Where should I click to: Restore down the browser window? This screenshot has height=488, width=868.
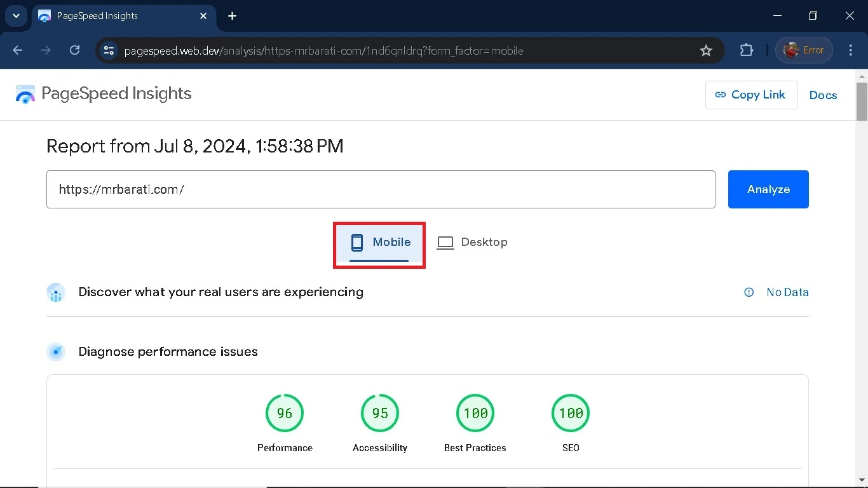pyautogui.click(x=813, y=16)
